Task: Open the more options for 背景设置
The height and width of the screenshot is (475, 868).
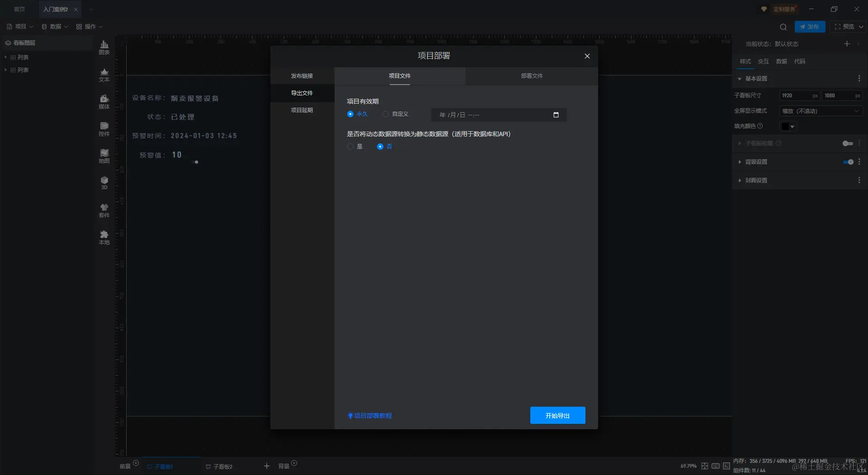Action: point(859,162)
